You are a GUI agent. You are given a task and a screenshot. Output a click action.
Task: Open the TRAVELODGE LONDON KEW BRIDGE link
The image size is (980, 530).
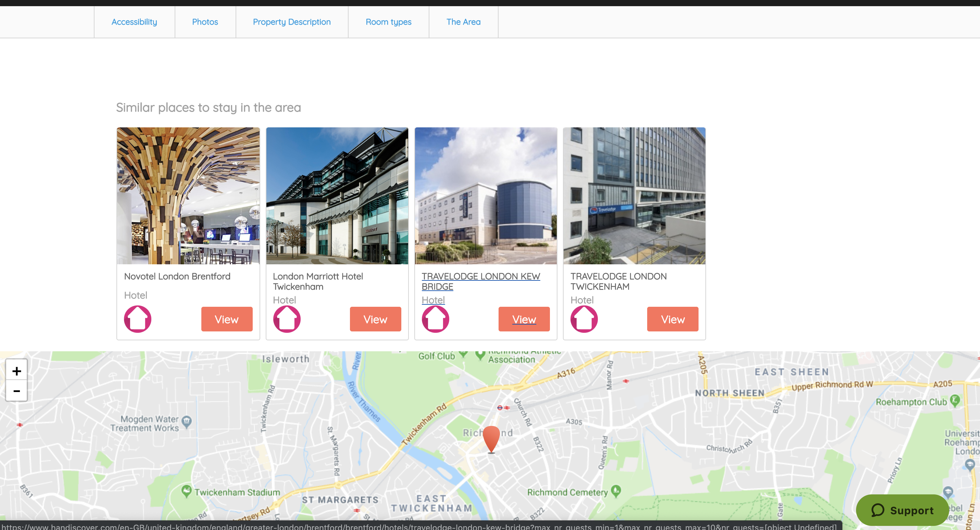(481, 281)
